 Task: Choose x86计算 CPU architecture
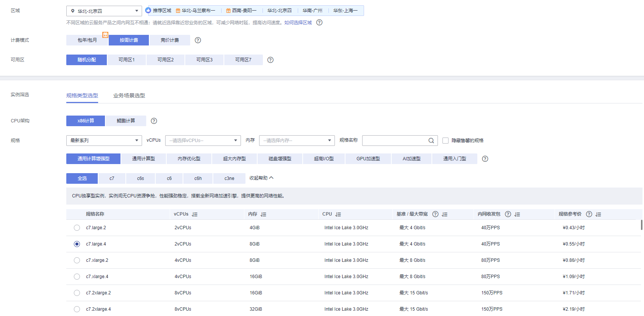[86, 121]
